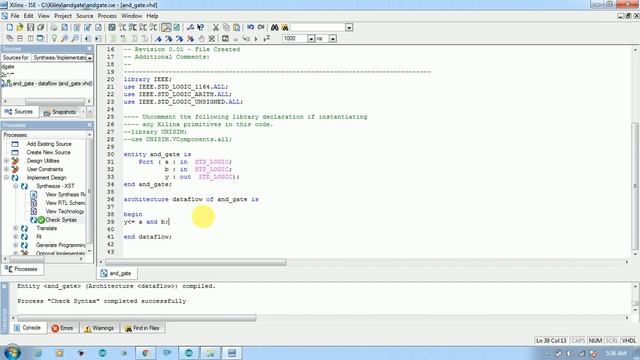The width and height of the screenshot is (640, 360).
Task: Click the Save All toolbar icon
Action: [40, 27]
